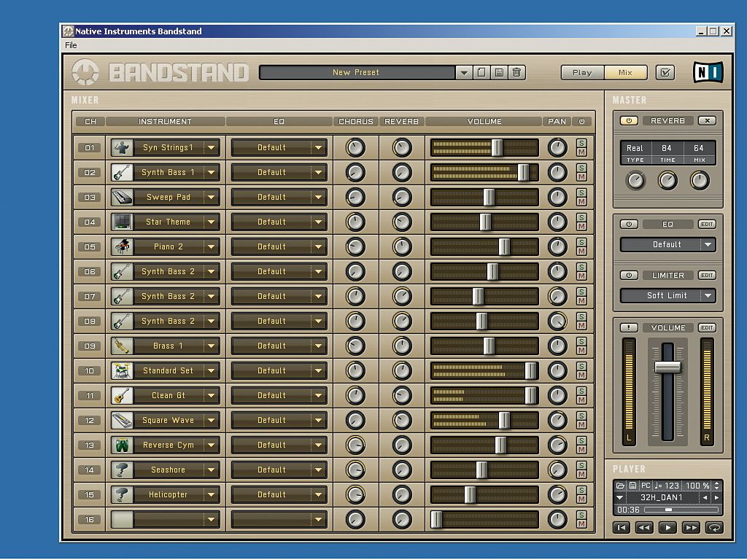The width and height of the screenshot is (747, 560).
Task: Open EQ dropdown on channel 03
Action: [318, 197]
